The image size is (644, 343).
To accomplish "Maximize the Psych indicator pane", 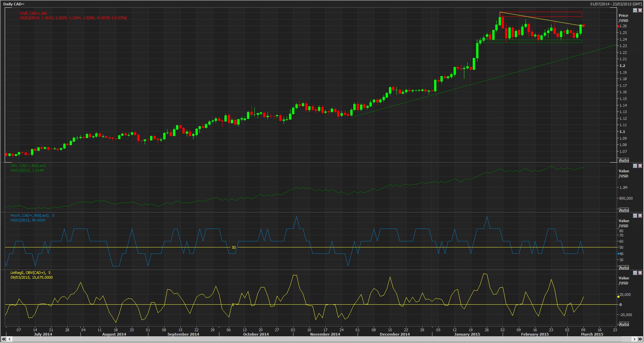I will (x=635, y=216).
